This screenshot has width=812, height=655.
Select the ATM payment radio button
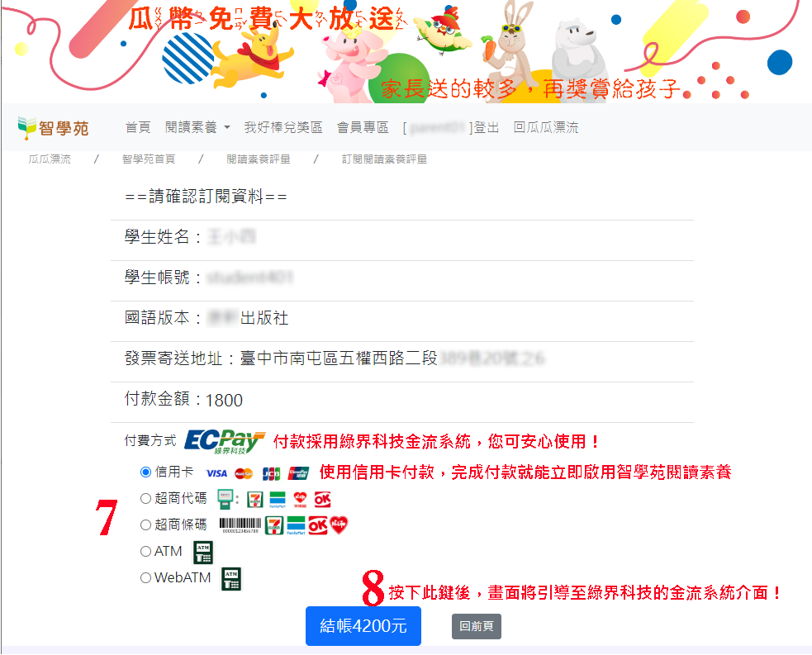click(145, 552)
